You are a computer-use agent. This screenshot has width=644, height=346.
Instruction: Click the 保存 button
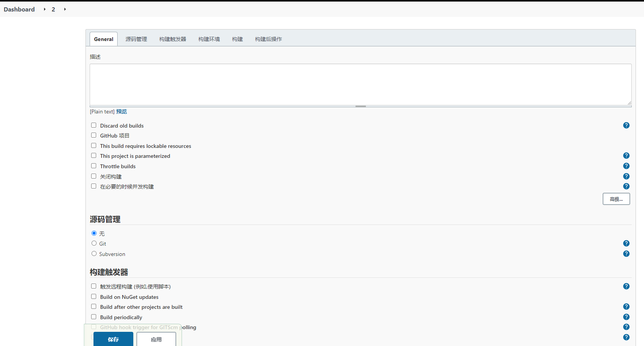(113, 339)
